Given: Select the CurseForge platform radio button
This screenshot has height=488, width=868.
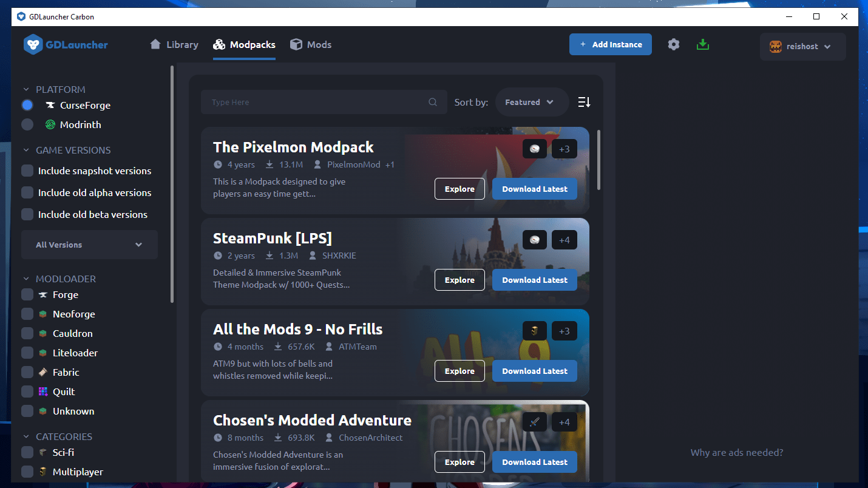Looking at the screenshot, I should 27,105.
